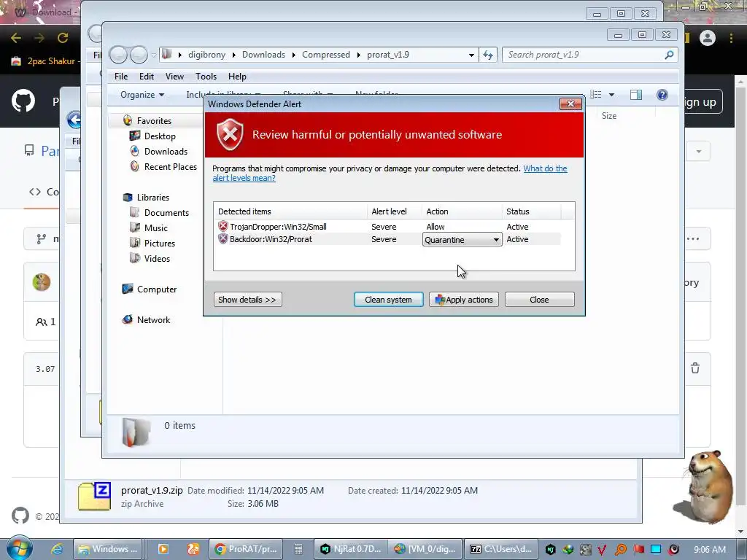The width and height of the screenshot is (747, 560).
Task: Open the Chrome profile avatar icon
Action: click(708, 38)
